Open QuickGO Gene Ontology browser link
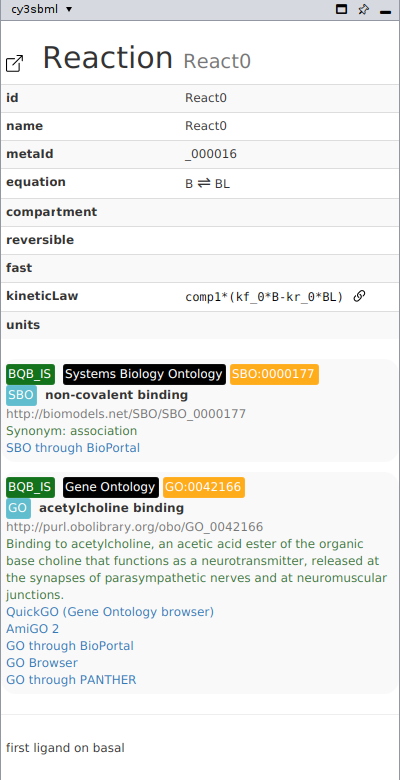Viewport: 400px width, 780px height. pyautogui.click(x=110, y=611)
